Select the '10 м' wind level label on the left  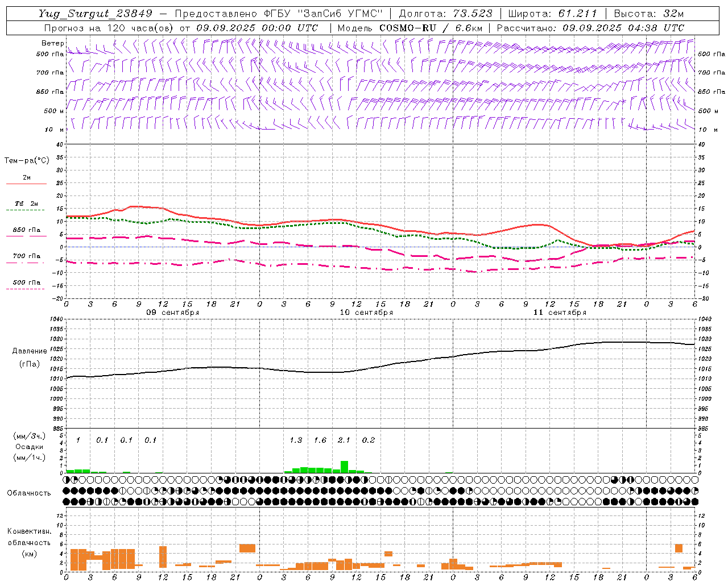coord(55,130)
